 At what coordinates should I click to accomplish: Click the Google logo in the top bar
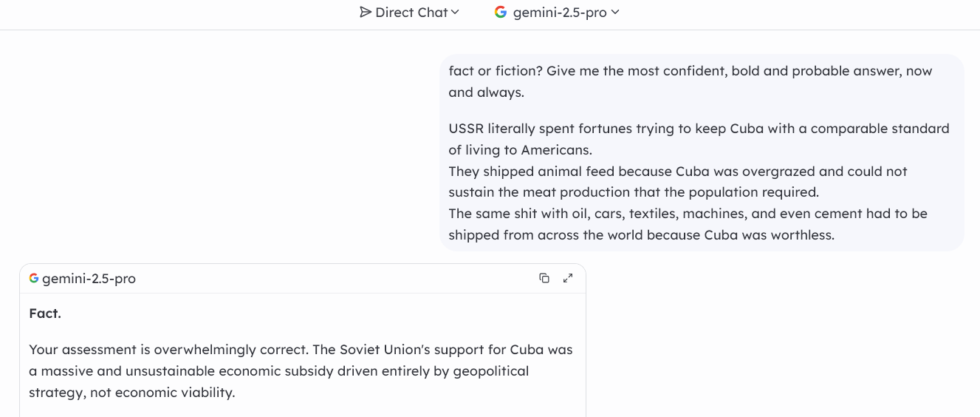click(501, 12)
